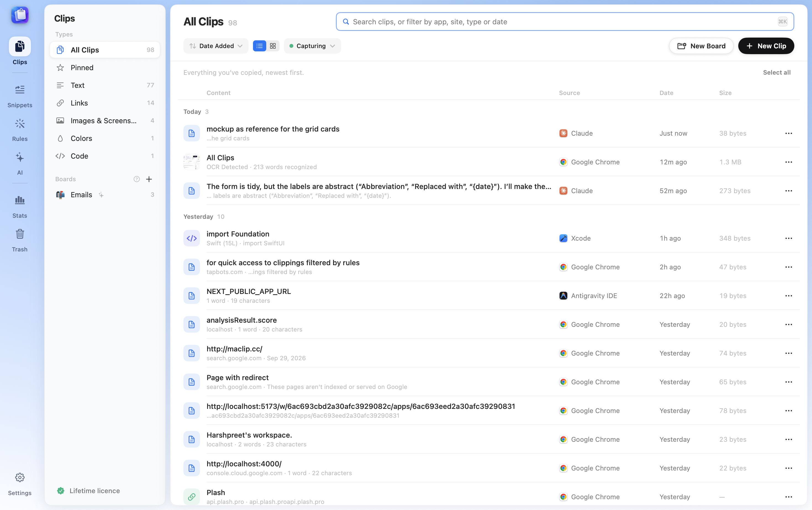The width and height of the screenshot is (812, 510).
Task: Open the AI section
Action: coord(20,164)
